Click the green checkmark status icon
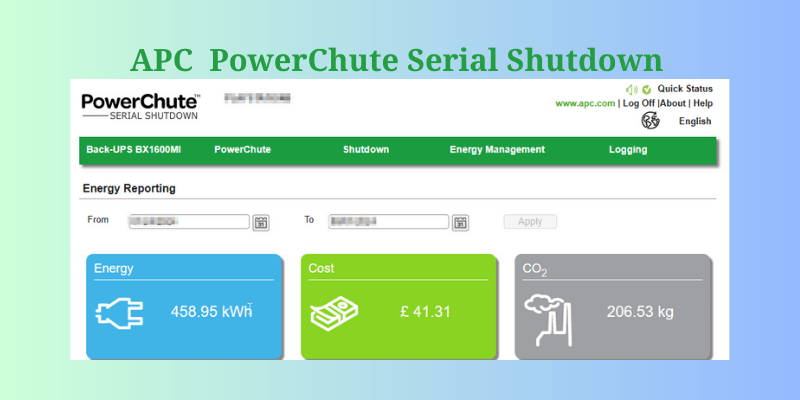 (x=646, y=90)
